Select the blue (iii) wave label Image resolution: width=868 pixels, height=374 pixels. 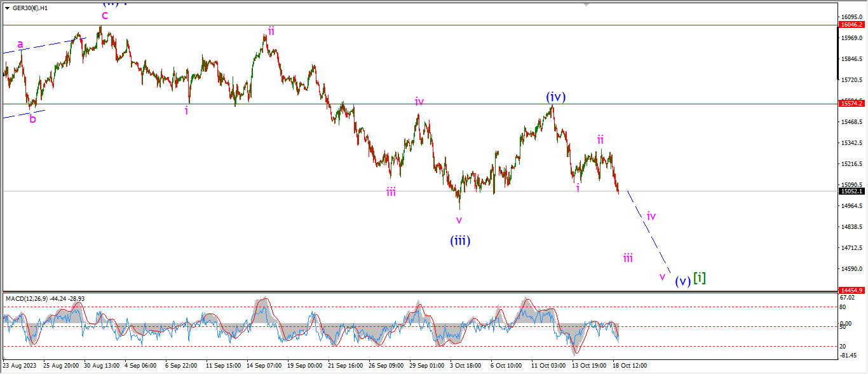point(460,241)
